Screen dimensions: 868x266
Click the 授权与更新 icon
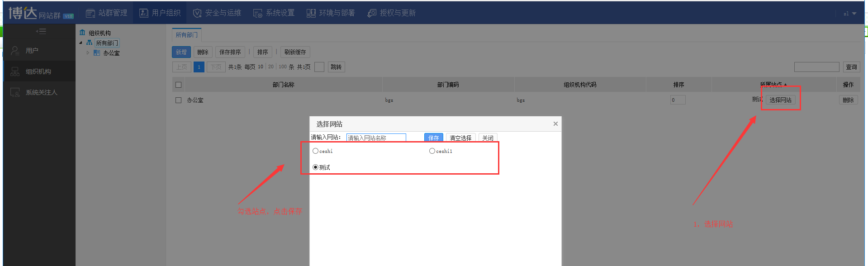coord(372,13)
